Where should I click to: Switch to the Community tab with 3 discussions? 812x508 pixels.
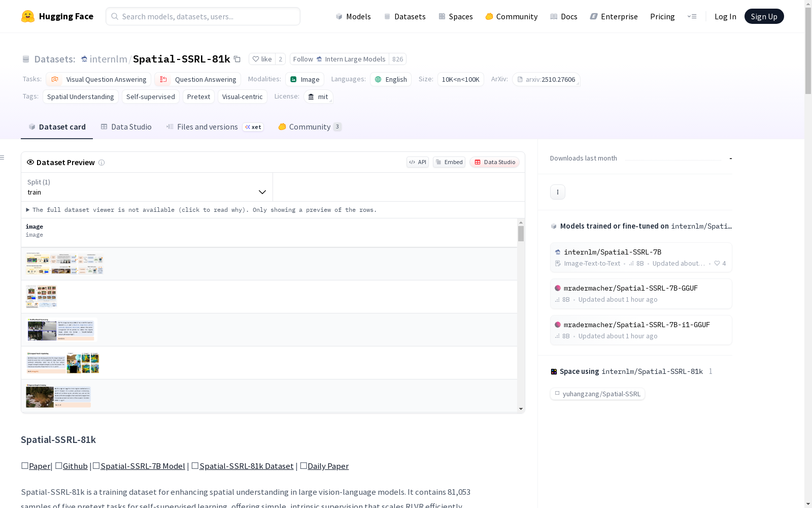point(310,127)
